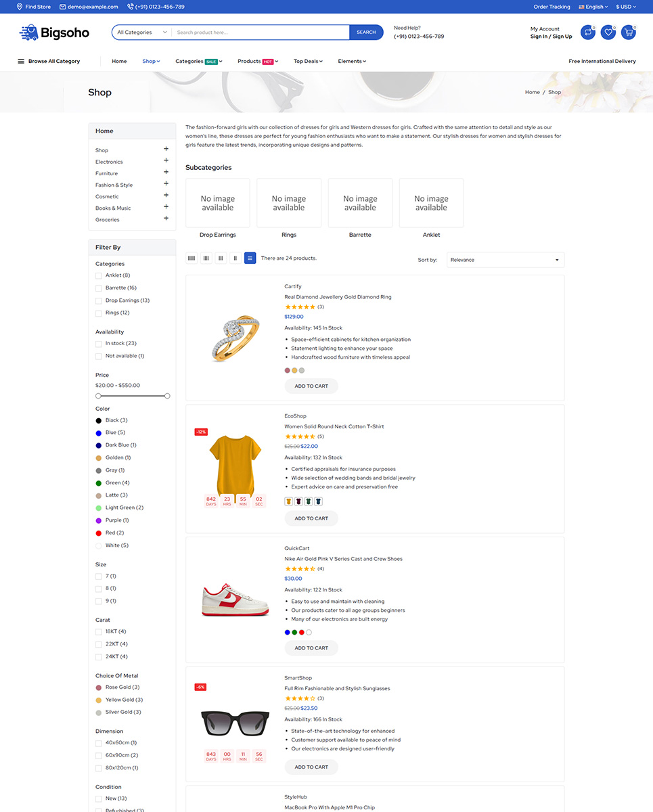Tick the 22KT carat checkbox
This screenshot has height=812, width=653.
[x=99, y=644]
